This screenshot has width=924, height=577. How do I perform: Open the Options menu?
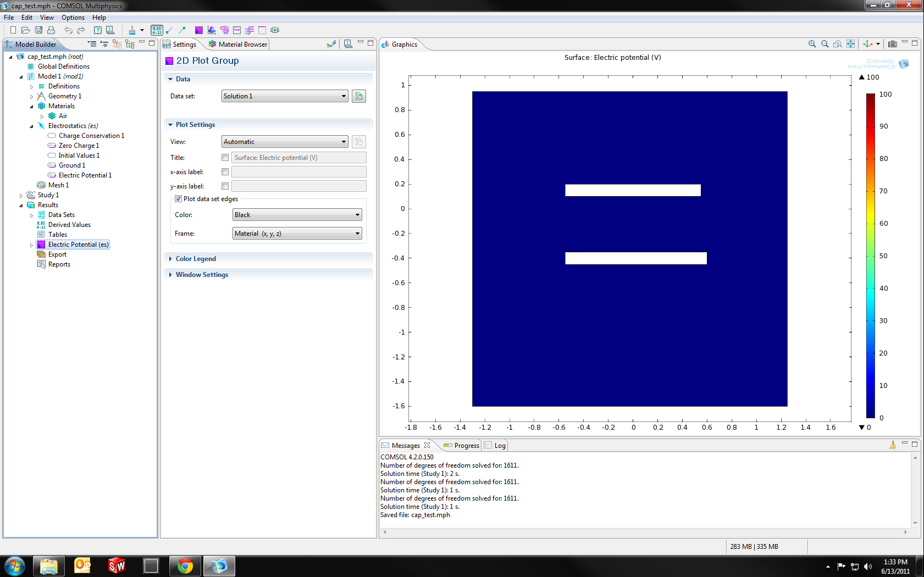pos(73,18)
